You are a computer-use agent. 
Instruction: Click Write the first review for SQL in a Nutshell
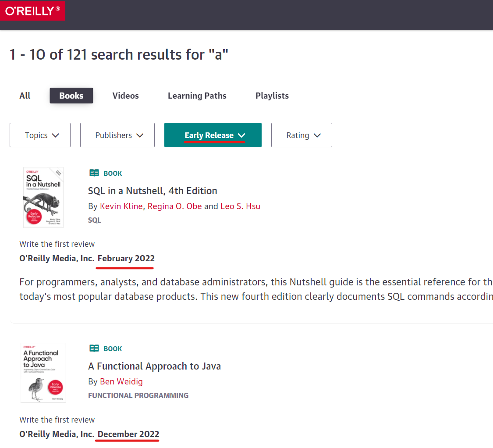(57, 244)
